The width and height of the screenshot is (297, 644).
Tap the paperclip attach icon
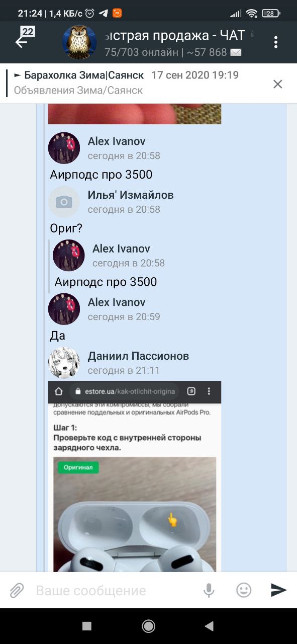coord(17,590)
